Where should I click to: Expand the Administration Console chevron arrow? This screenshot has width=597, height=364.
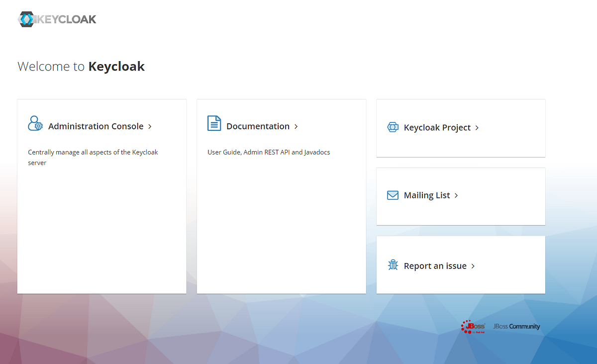tap(149, 126)
